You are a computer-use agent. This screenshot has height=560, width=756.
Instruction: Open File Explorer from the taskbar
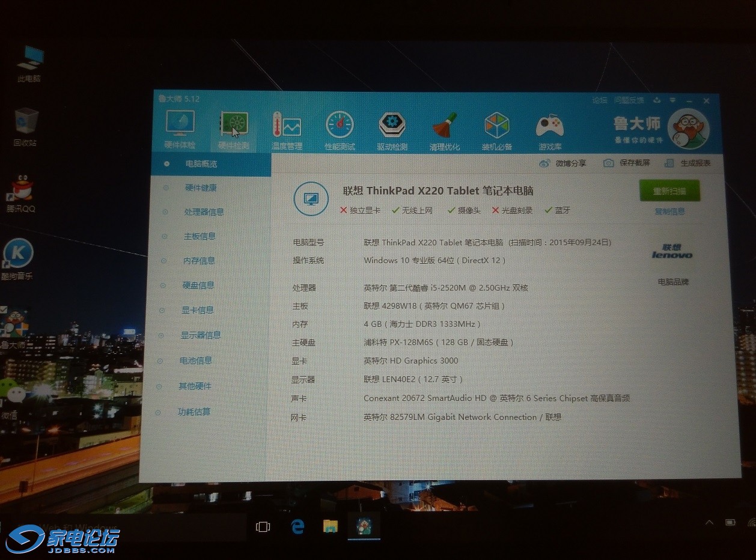coord(330,527)
